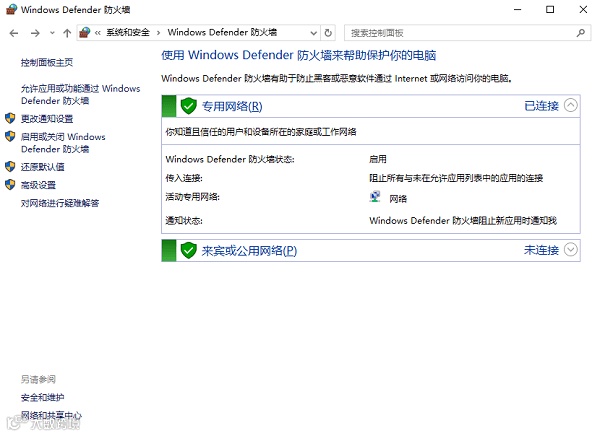Refresh the page with refresh icon
600x436 pixels.
pos(328,33)
